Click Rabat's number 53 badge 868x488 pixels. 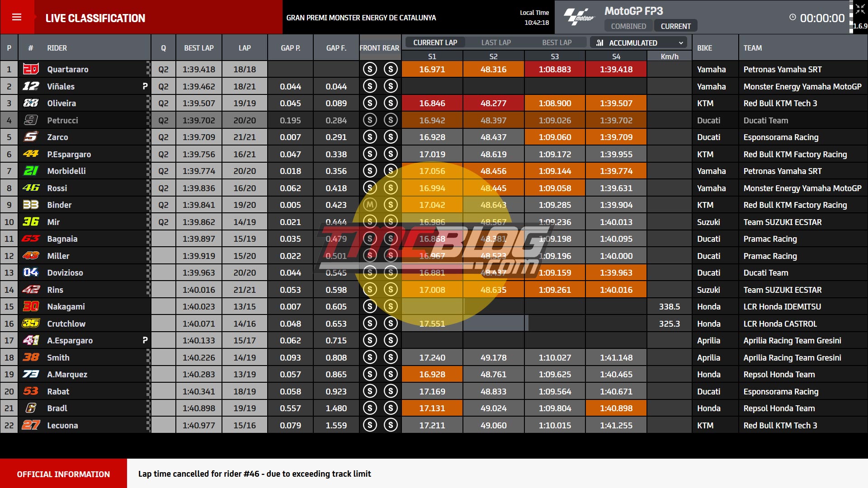[x=31, y=391]
